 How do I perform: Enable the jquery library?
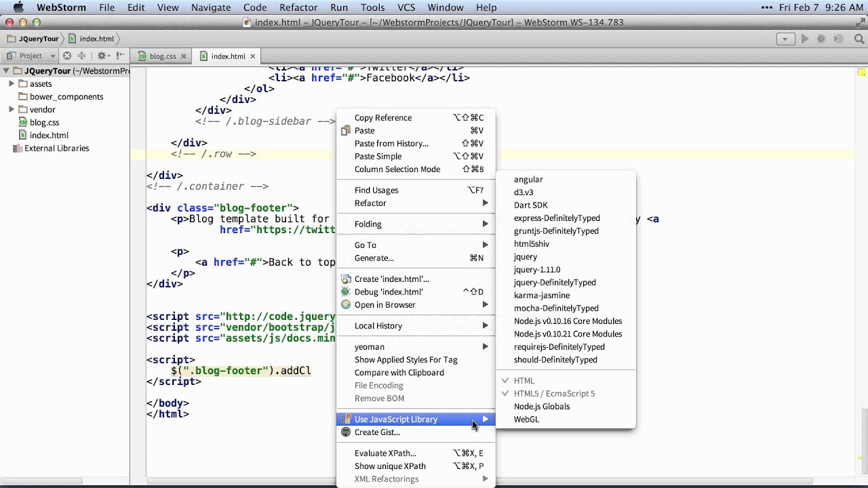click(526, 256)
